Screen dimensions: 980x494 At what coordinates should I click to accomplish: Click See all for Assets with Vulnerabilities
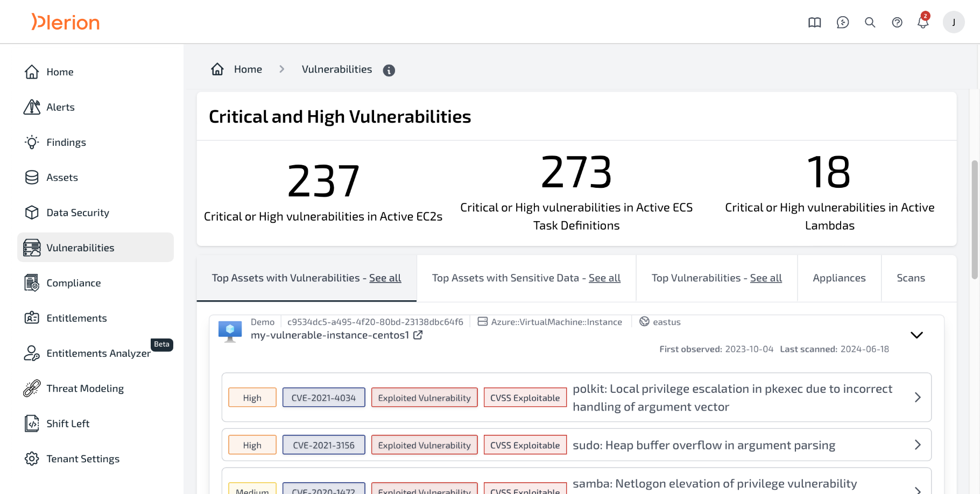pos(385,278)
